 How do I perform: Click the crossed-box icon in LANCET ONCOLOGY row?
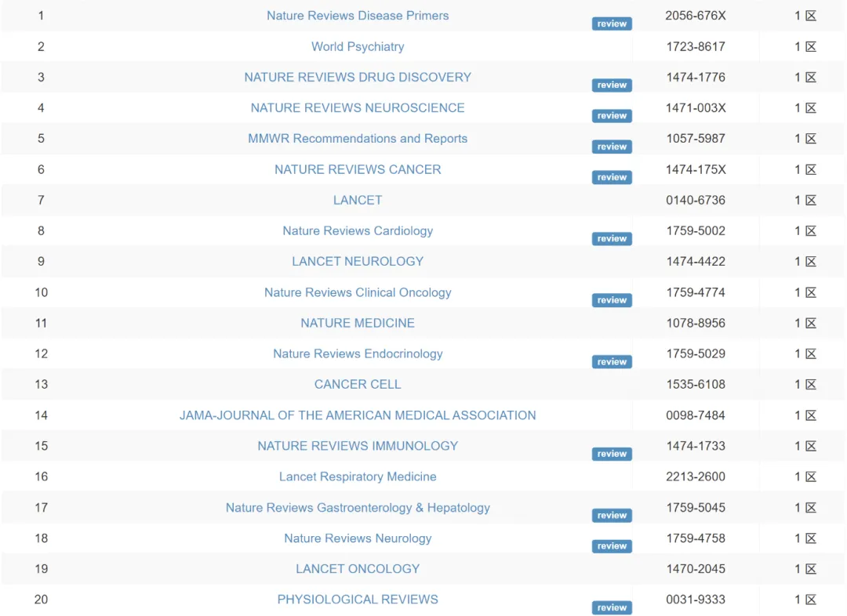pyautogui.click(x=811, y=569)
